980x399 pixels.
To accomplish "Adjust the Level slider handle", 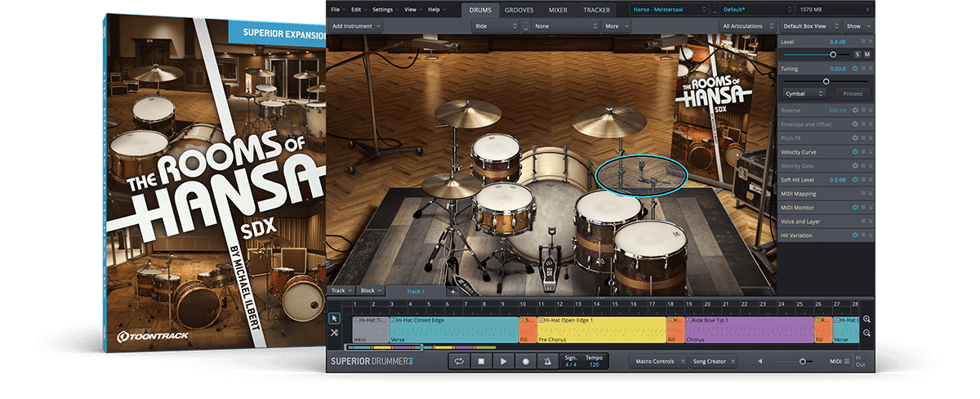I will (x=833, y=54).
